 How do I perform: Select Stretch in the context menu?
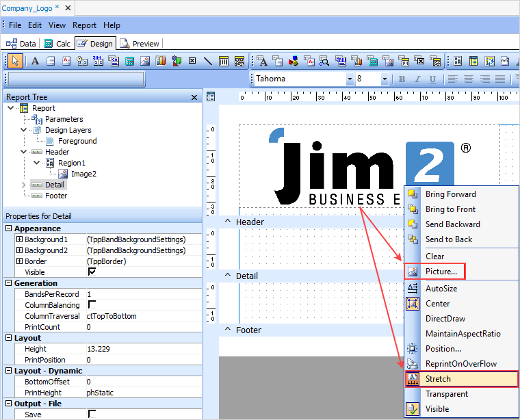438,379
